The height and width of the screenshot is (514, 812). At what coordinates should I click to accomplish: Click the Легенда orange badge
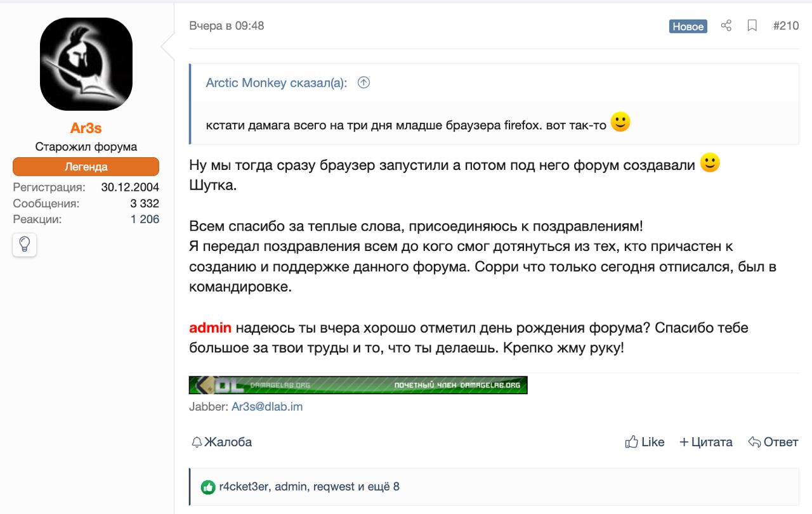pyautogui.click(x=86, y=167)
